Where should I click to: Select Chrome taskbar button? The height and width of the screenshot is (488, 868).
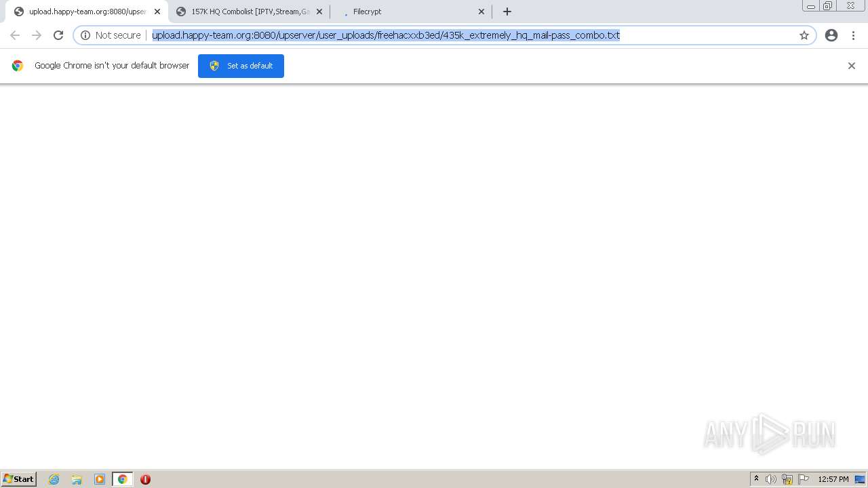[123, 479]
